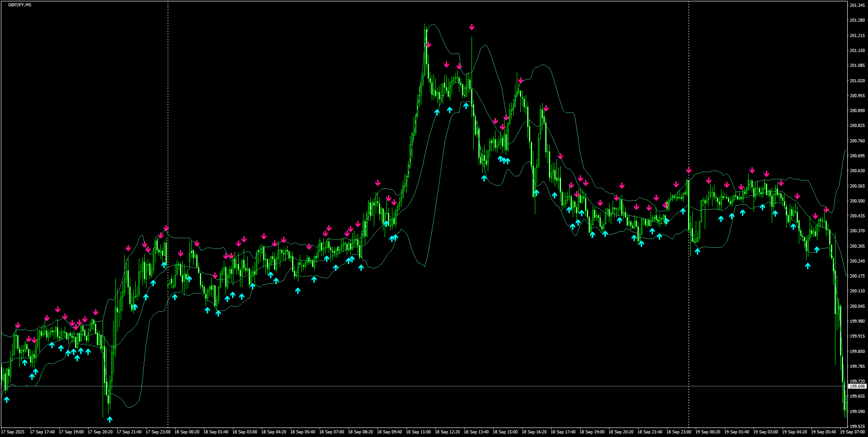Screen dimensions: 868x437
Task: Click the 17 Sep 2025 date label
Action: [x=13, y=432]
